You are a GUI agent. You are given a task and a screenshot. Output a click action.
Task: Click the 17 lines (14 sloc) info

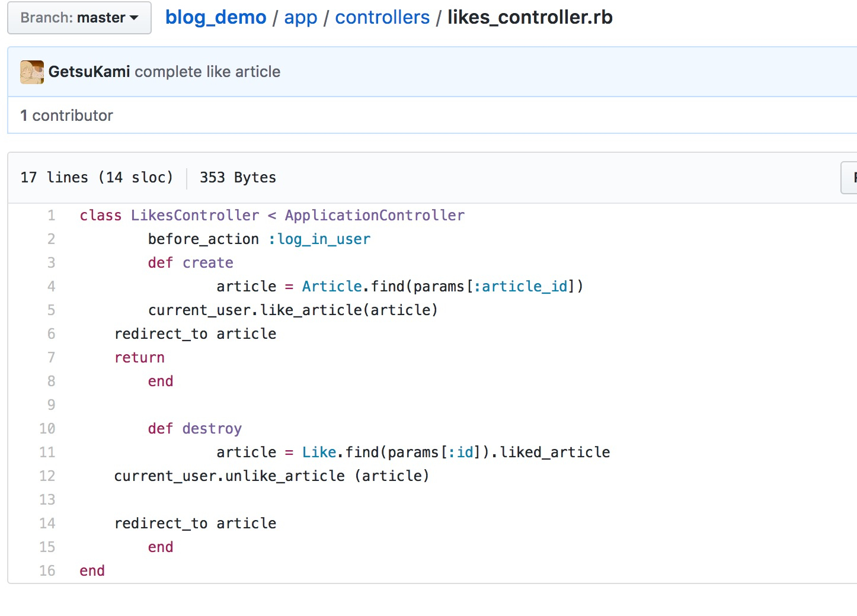pyautogui.click(x=97, y=177)
